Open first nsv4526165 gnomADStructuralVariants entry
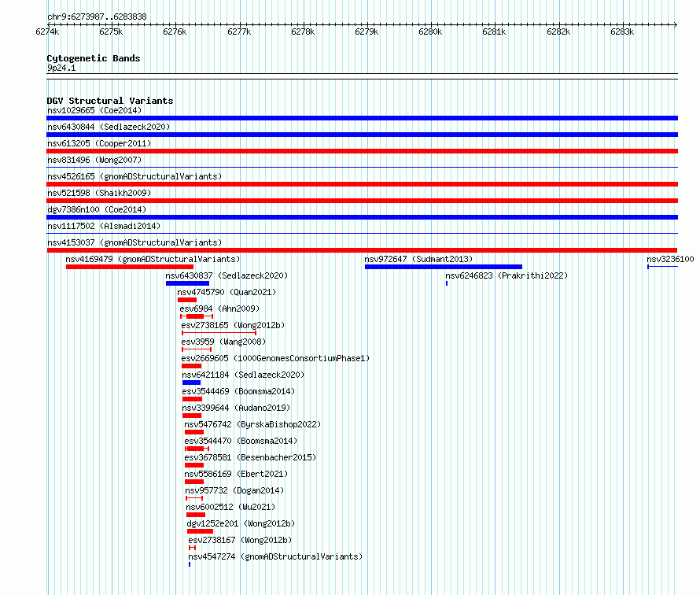Screen dimensions: 700x595 click(x=134, y=176)
